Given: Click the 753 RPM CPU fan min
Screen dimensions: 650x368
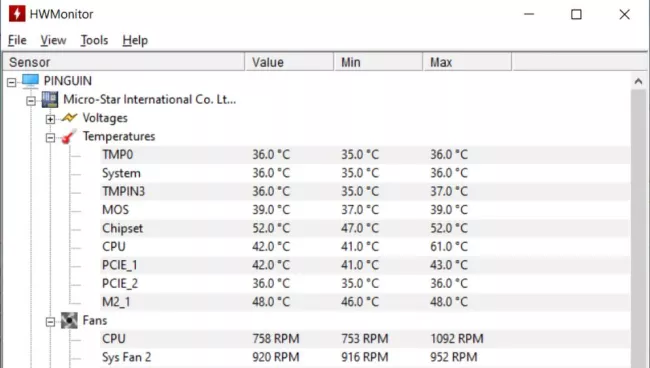Looking at the screenshot, I should coord(365,339).
